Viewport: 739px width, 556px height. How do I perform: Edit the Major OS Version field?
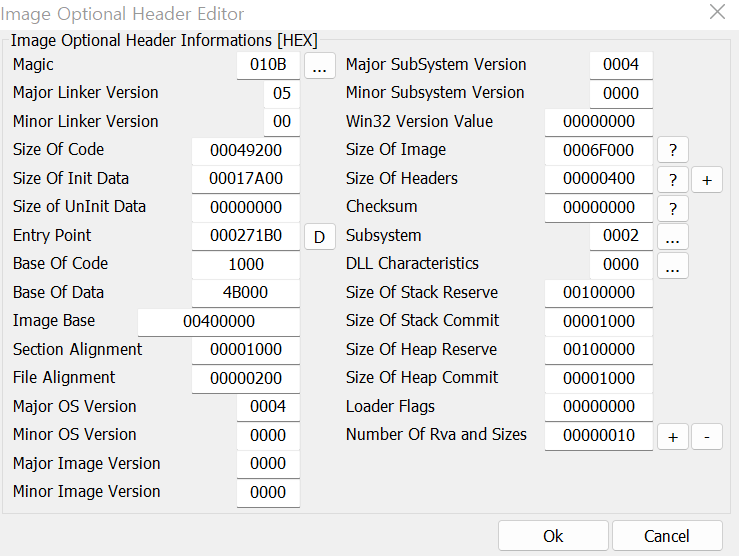click(x=268, y=407)
